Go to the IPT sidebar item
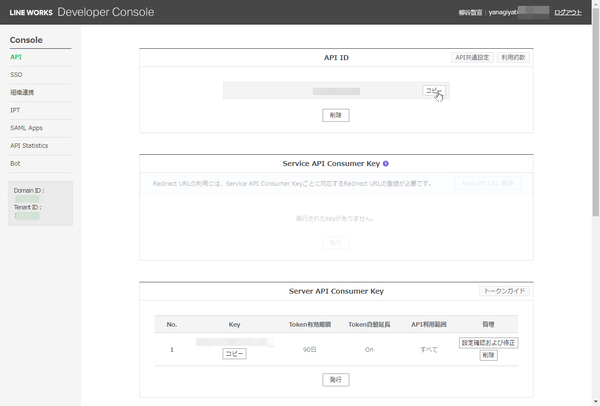 [x=15, y=110]
